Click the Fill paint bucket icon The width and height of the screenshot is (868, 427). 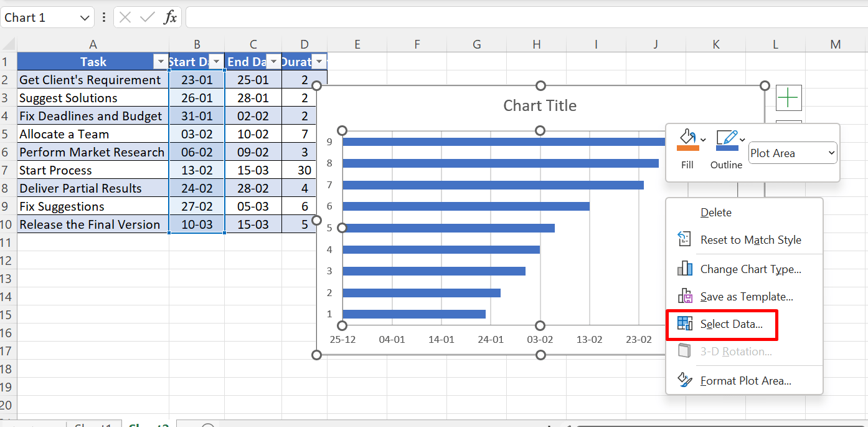click(x=687, y=137)
